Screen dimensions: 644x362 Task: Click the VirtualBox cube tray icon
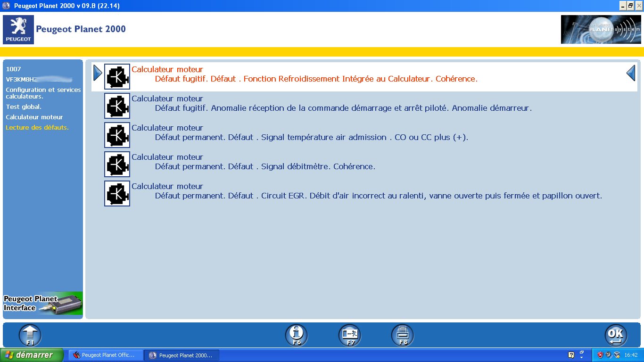(617, 355)
